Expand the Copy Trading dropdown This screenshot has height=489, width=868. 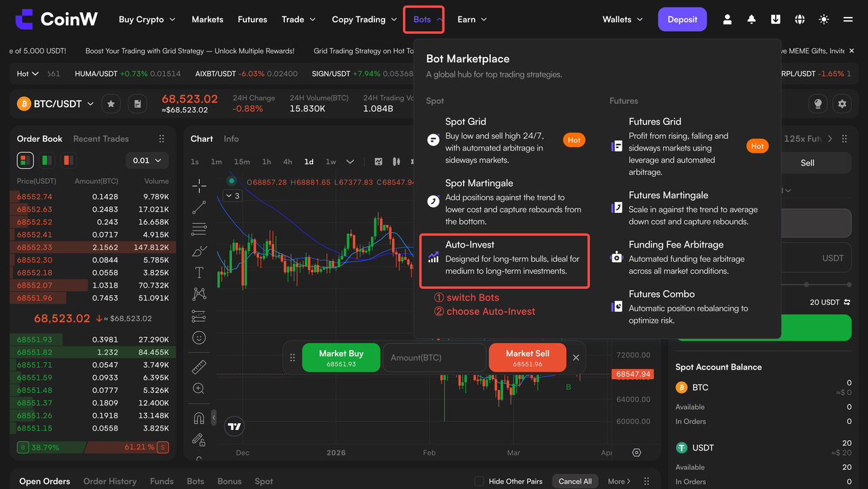pos(365,20)
